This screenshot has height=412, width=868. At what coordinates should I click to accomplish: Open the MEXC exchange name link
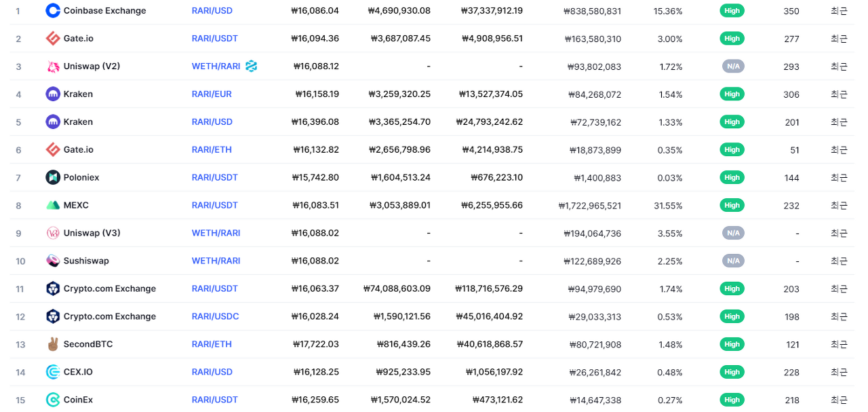tap(76, 206)
